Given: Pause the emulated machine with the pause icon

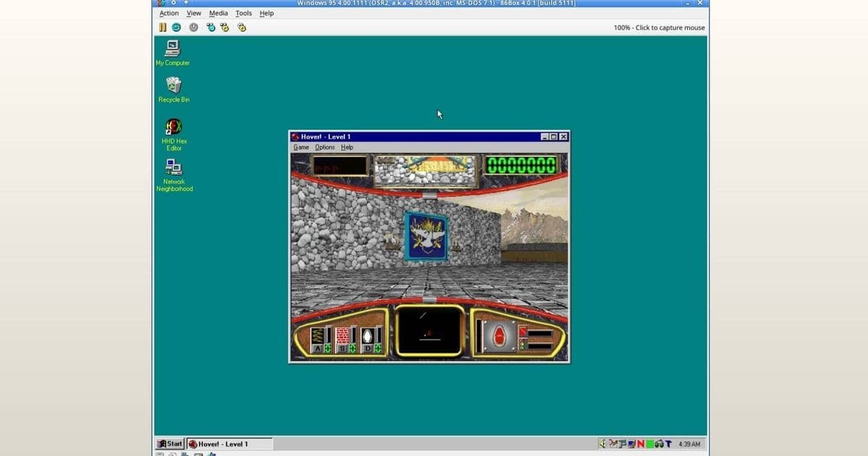Looking at the screenshot, I should 163,28.
